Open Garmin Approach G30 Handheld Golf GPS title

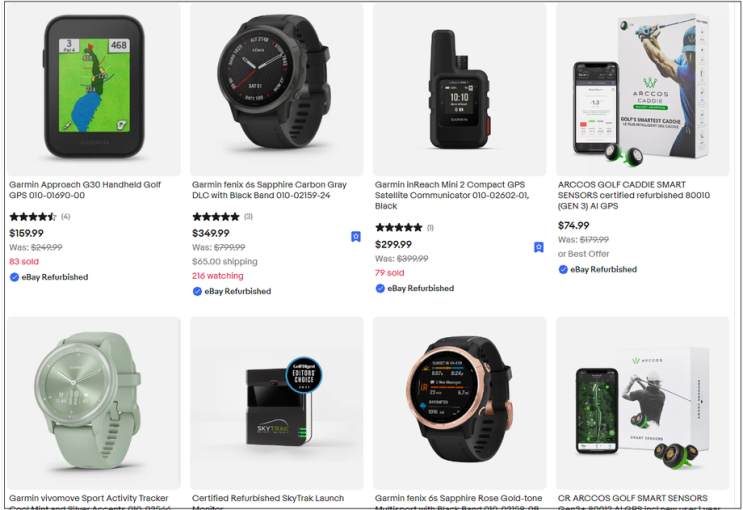(85, 190)
